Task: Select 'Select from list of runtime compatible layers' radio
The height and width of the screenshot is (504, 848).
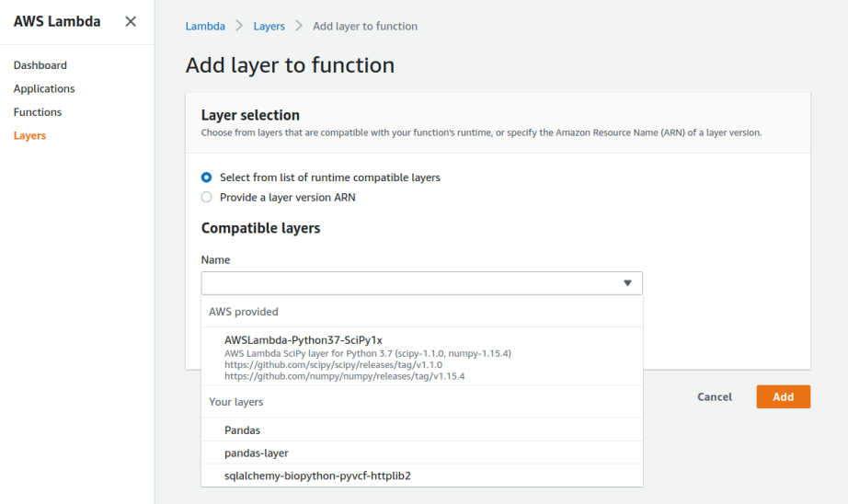Action: click(x=207, y=178)
